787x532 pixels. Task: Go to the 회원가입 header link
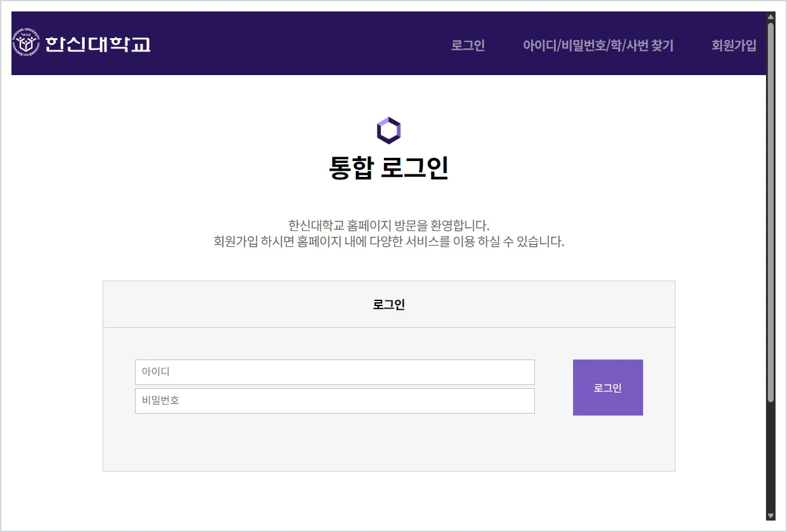click(734, 45)
